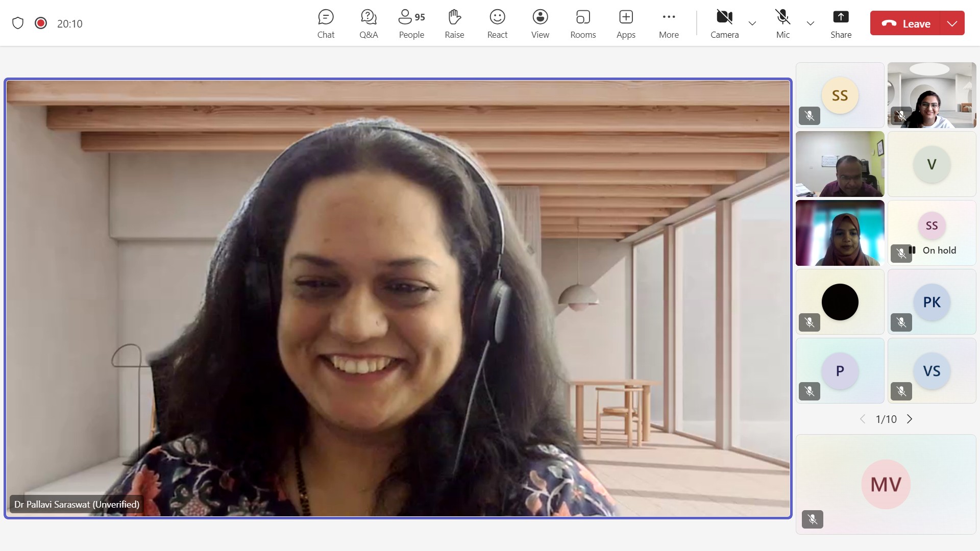Open the breakout Rooms panel
The image size is (980, 551).
tap(583, 23)
